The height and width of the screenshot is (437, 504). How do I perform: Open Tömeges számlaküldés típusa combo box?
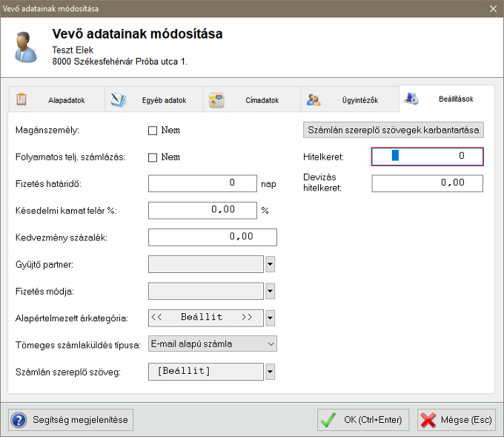click(212, 344)
